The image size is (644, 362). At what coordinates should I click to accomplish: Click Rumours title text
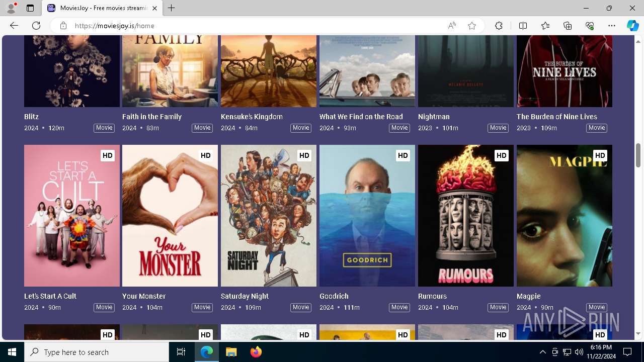432,296
